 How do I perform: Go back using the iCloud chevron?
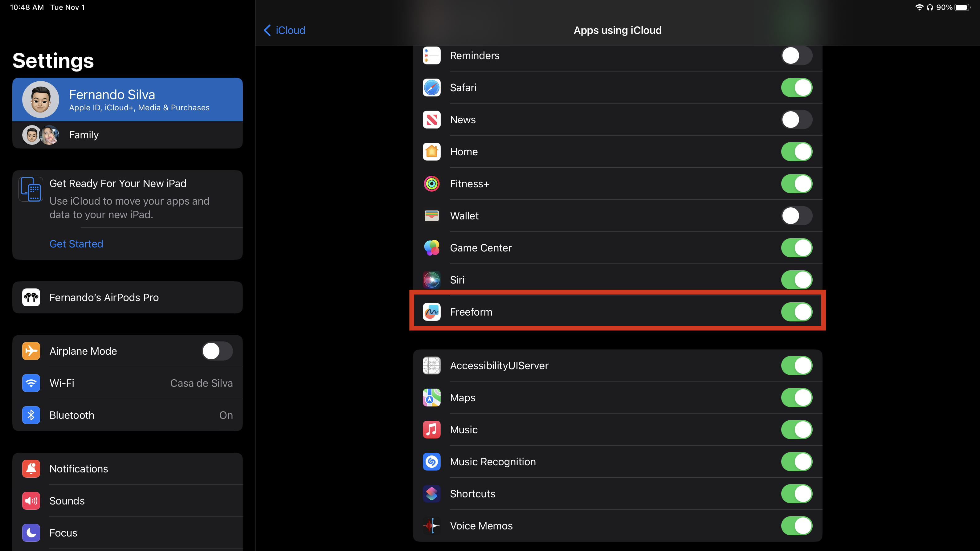point(284,30)
